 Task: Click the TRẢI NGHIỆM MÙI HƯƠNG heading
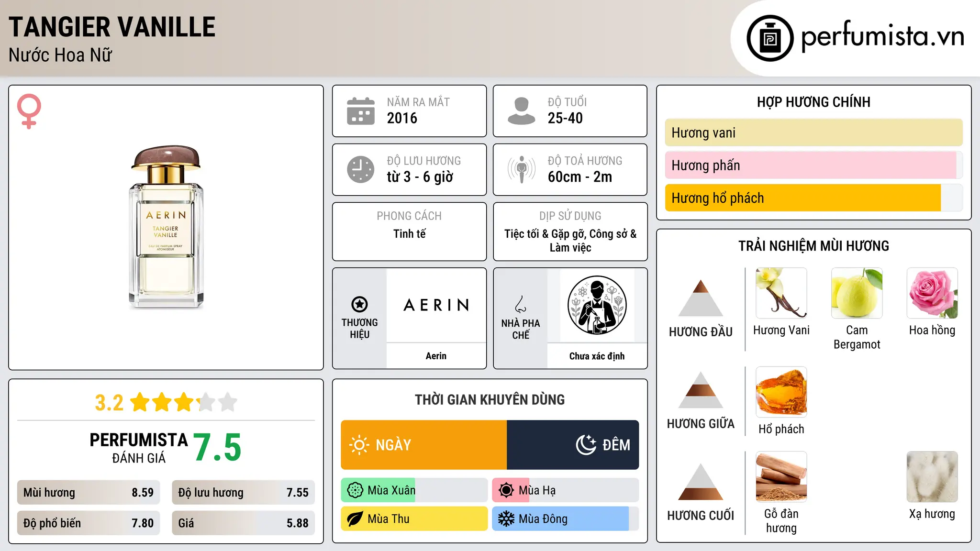click(813, 246)
